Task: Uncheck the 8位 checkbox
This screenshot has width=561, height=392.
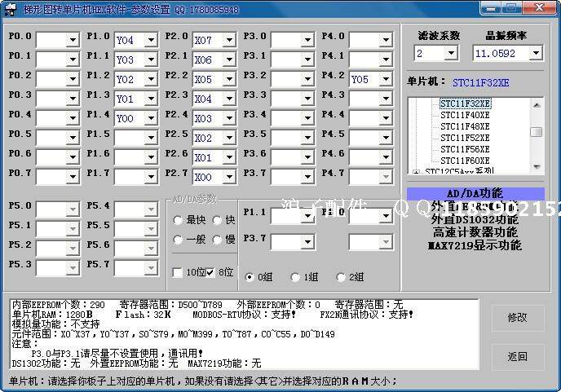Action: (210, 272)
